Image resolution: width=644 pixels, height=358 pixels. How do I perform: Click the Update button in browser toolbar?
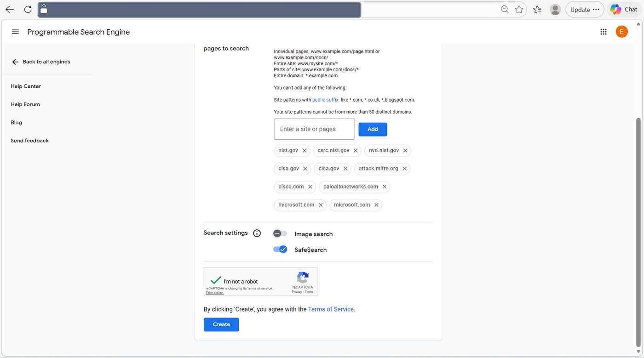click(x=585, y=9)
